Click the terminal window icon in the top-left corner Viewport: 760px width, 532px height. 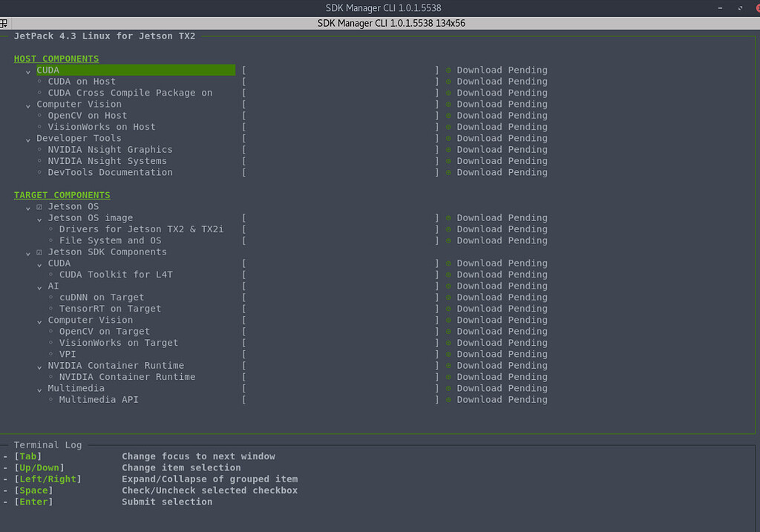tap(4, 23)
